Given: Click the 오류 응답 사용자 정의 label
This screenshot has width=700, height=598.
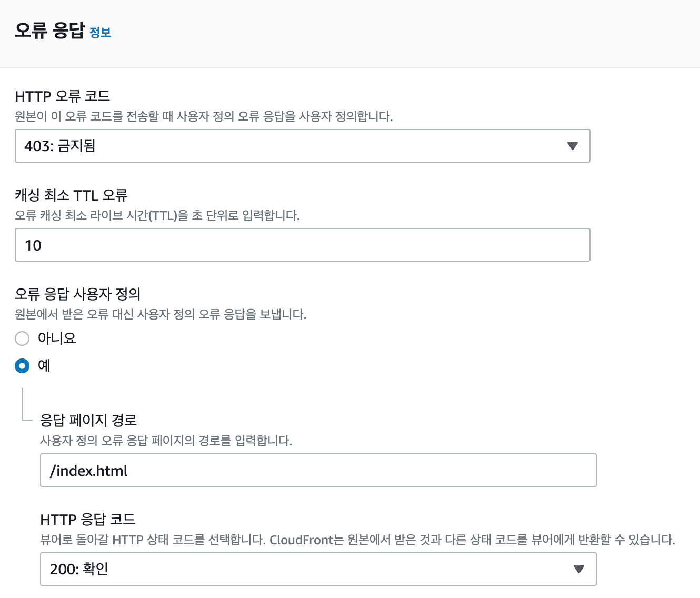Looking at the screenshot, I should click(77, 294).
